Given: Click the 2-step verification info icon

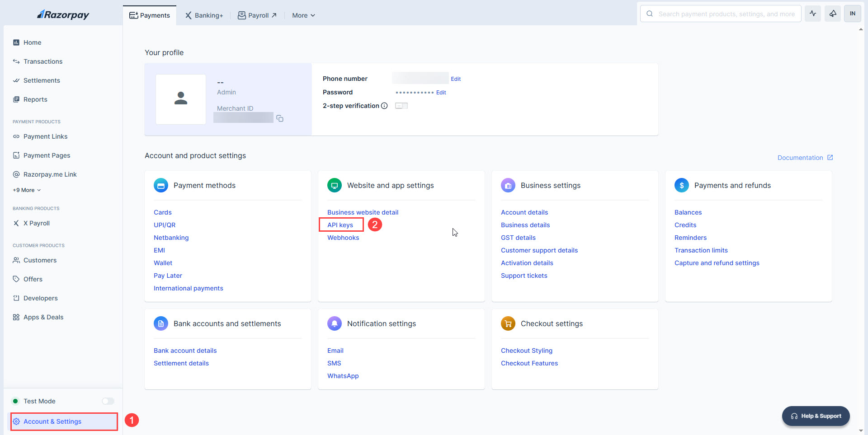Looking at the screenshot, I should [384, 106].
